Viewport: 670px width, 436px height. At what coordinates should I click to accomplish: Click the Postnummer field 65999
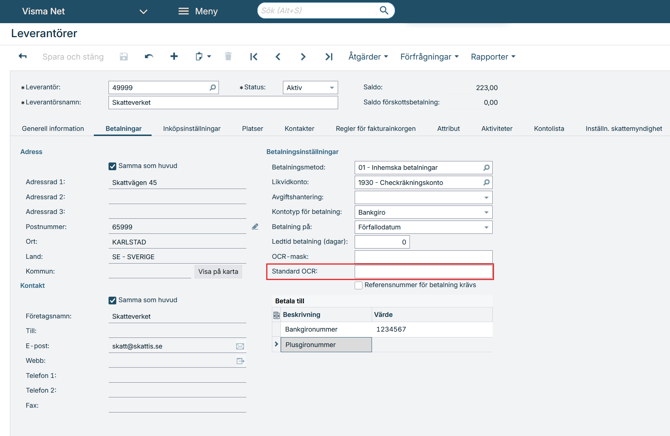pos(177,227)
